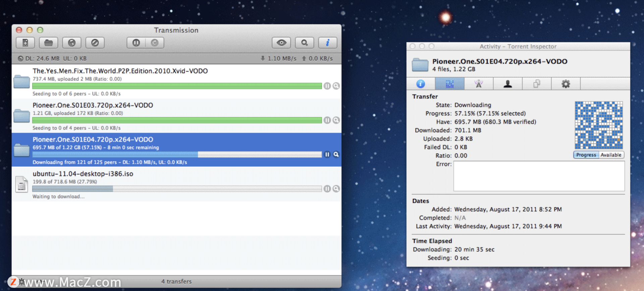
Task: Click The.Yes.Men.Fix.The.World progress bar
Action: pos(177,86)
